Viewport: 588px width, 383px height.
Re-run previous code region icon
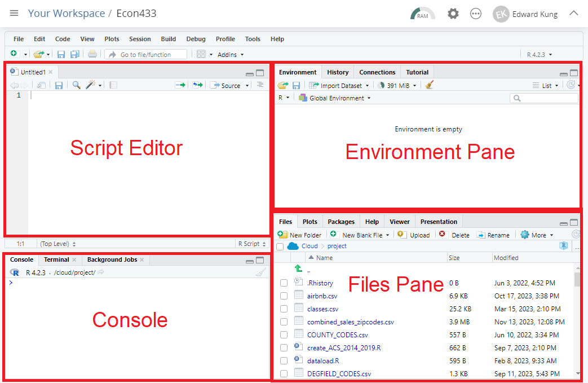(x=198, y=85)
